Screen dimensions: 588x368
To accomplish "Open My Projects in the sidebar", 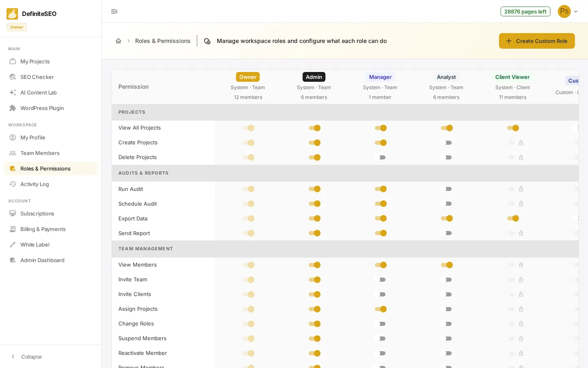I will click(51, 61).
